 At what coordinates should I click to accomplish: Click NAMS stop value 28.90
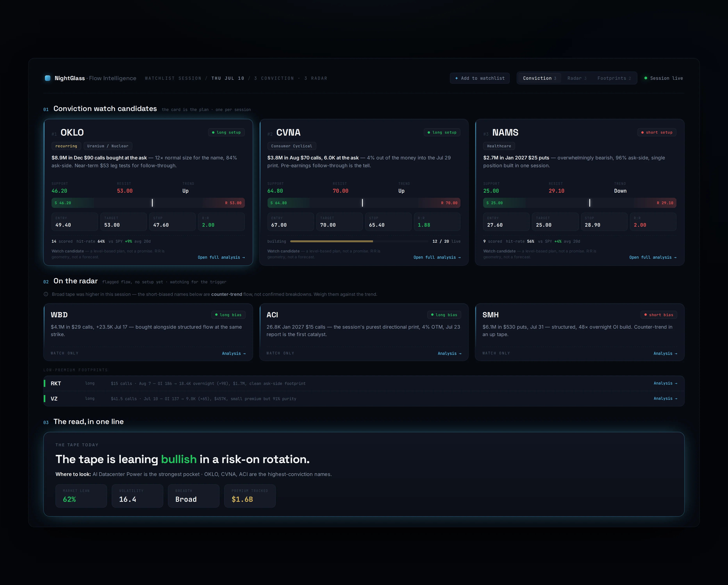click(x=593, y=225)
